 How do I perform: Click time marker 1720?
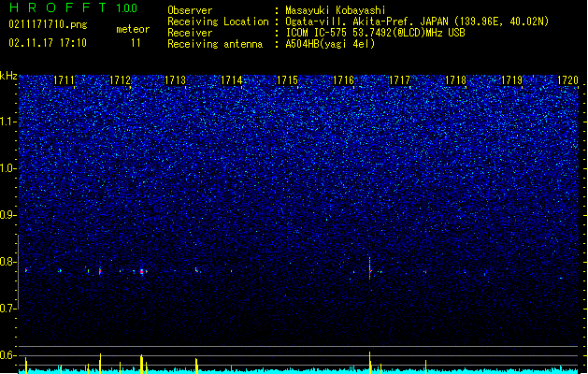coord(567,80)
